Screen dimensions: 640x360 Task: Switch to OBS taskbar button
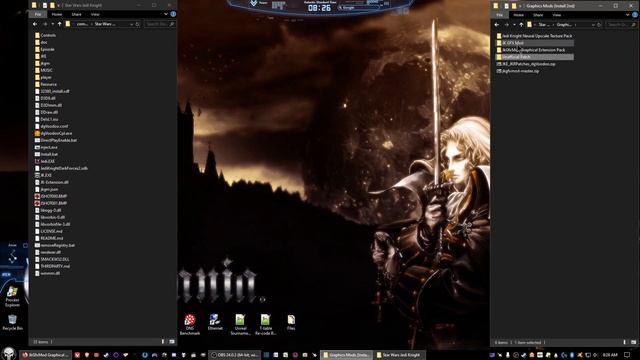(234, 355)
